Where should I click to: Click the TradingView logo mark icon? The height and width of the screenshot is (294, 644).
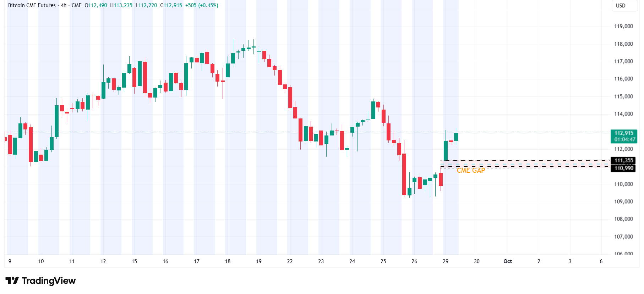(12, 281)
